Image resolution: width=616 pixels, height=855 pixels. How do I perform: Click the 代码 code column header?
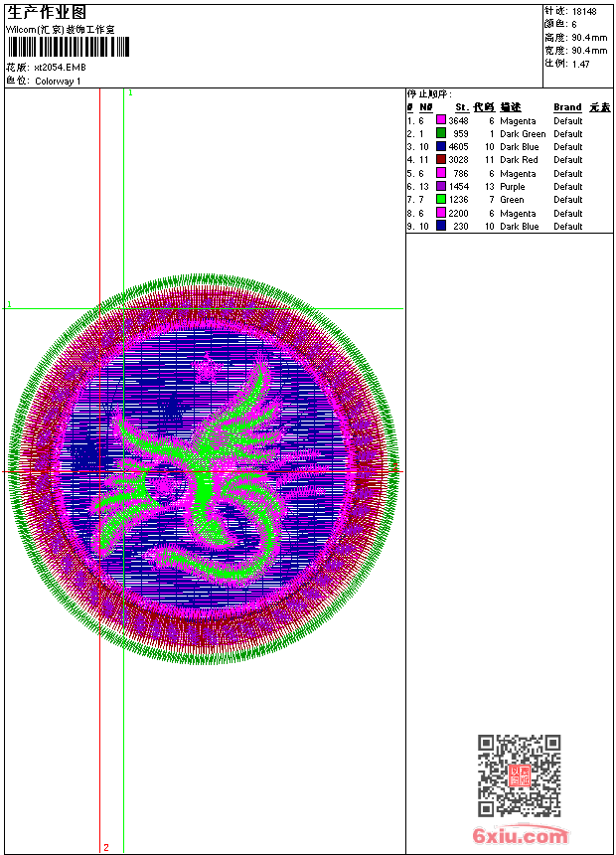click(484, 107)
